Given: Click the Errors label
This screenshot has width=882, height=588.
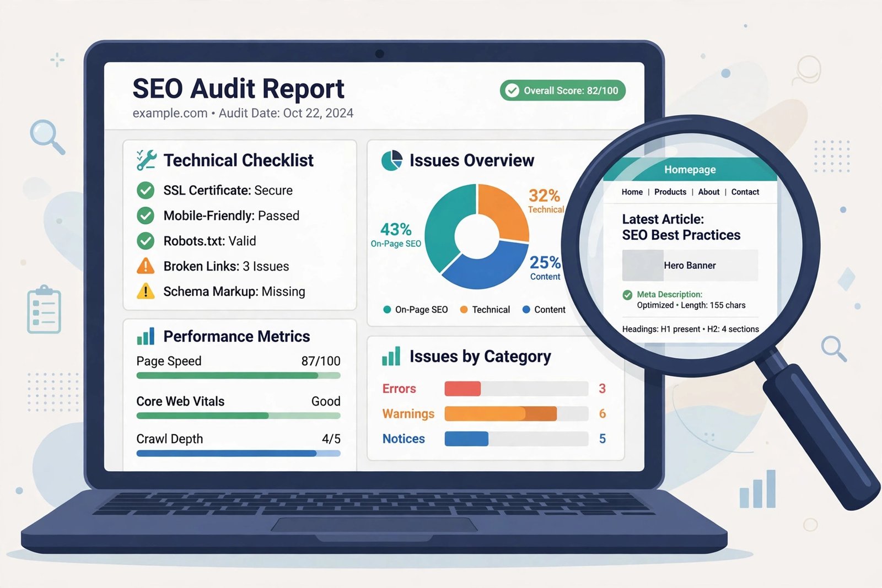Looking at the screenshot, I should (399, 389).
